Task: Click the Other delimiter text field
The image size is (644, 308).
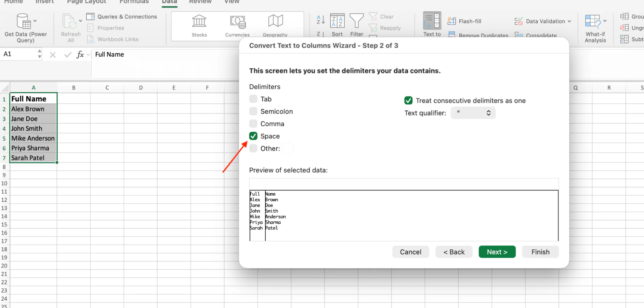Action: tap(287, 149)
